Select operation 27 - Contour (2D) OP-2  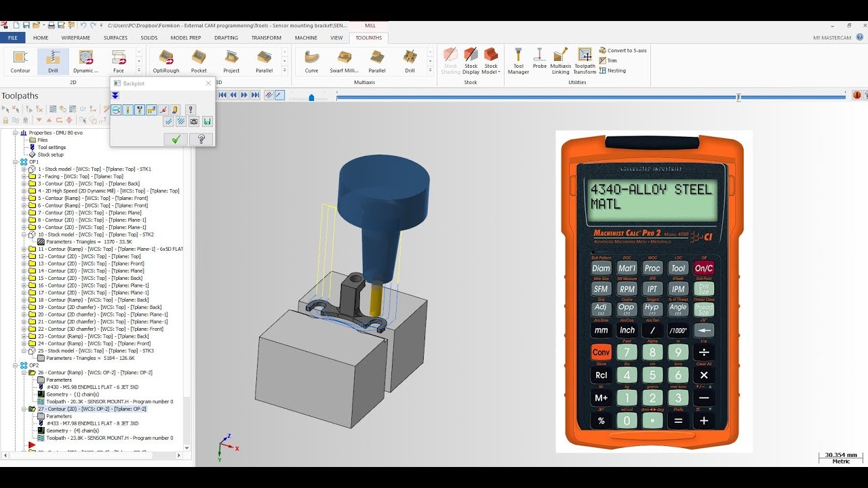point(92,409)
